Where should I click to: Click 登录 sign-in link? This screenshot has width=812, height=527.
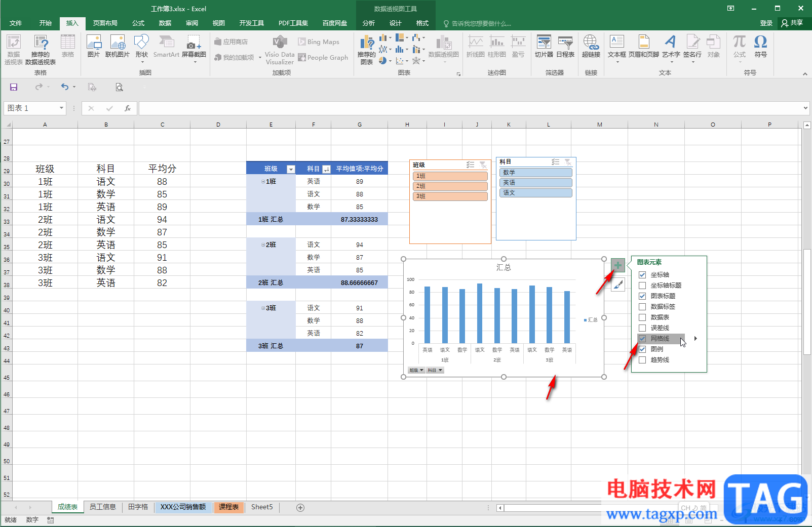766,23
